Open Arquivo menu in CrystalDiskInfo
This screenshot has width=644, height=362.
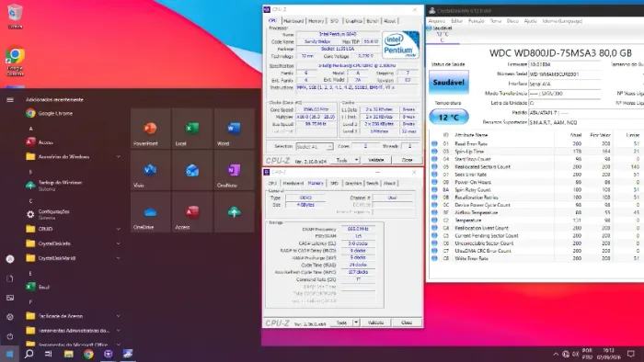tap(437, 21)
